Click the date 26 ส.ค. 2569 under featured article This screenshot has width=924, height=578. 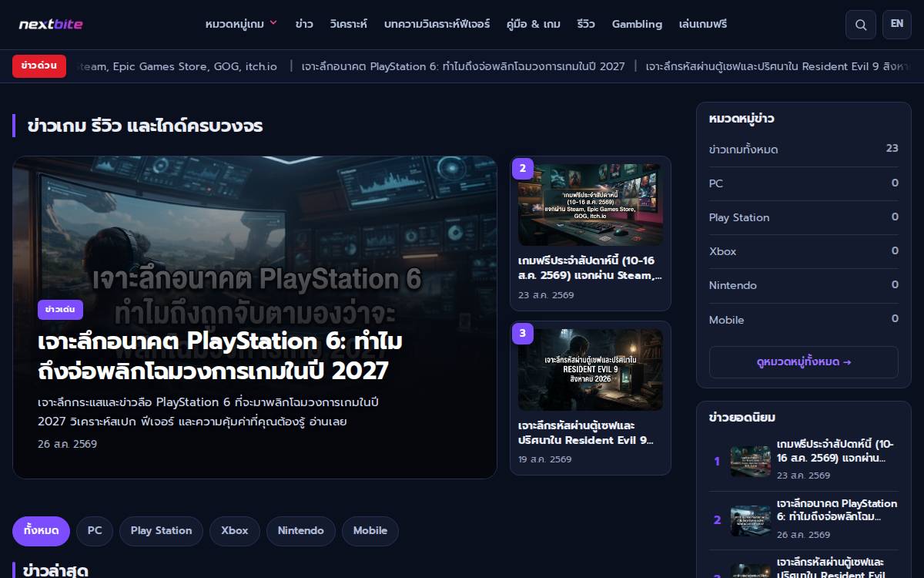click(67, 444)
